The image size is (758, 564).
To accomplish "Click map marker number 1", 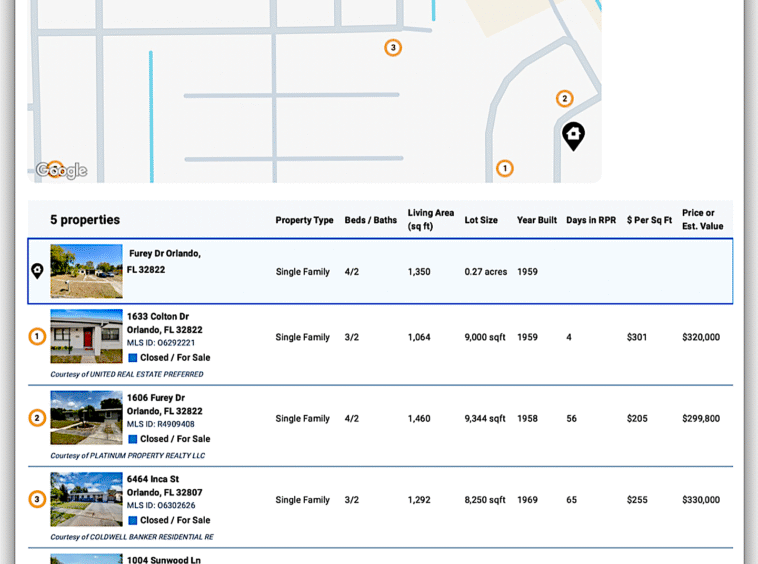I will pos(505,168).
